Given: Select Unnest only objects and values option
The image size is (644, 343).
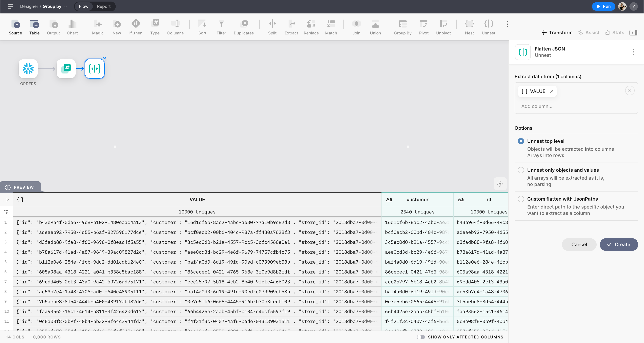Looking at the screenshot, I should [521, 170].
